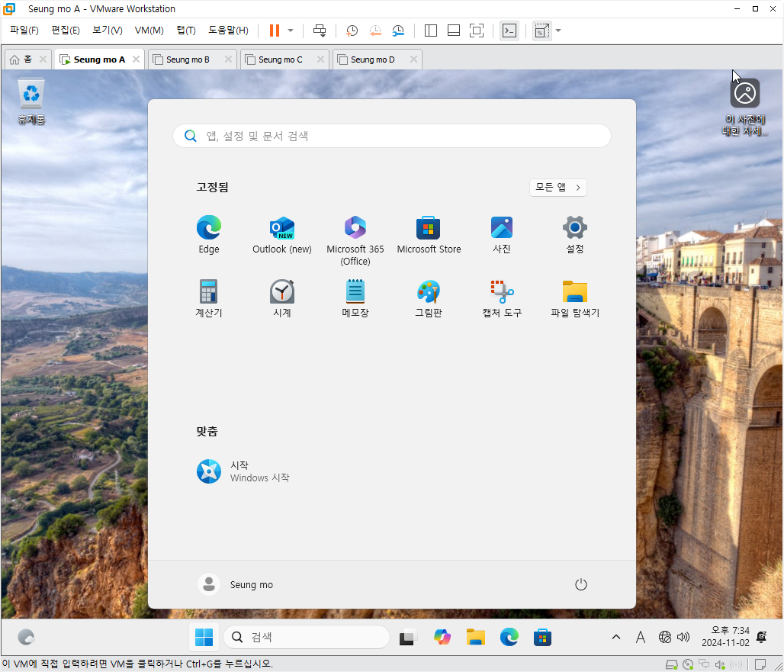
Task: Revert the VM to its snapshot
Action: (375, 31)
